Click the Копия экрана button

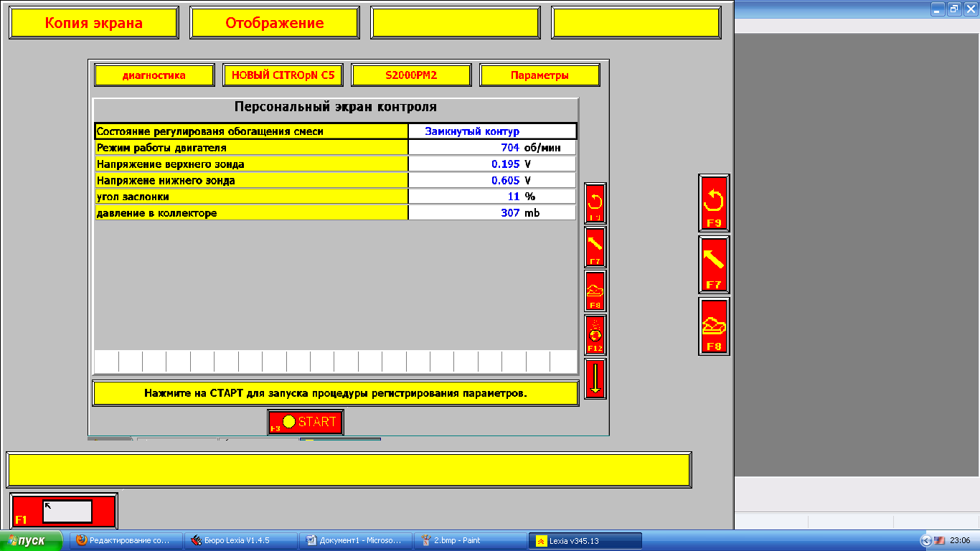tap(94, 23)
